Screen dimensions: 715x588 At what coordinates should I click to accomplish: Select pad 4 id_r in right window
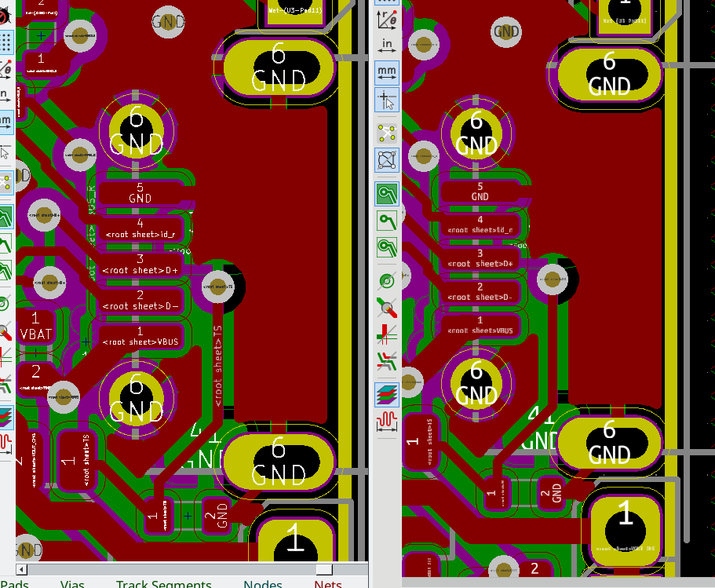tap(480, 225)
